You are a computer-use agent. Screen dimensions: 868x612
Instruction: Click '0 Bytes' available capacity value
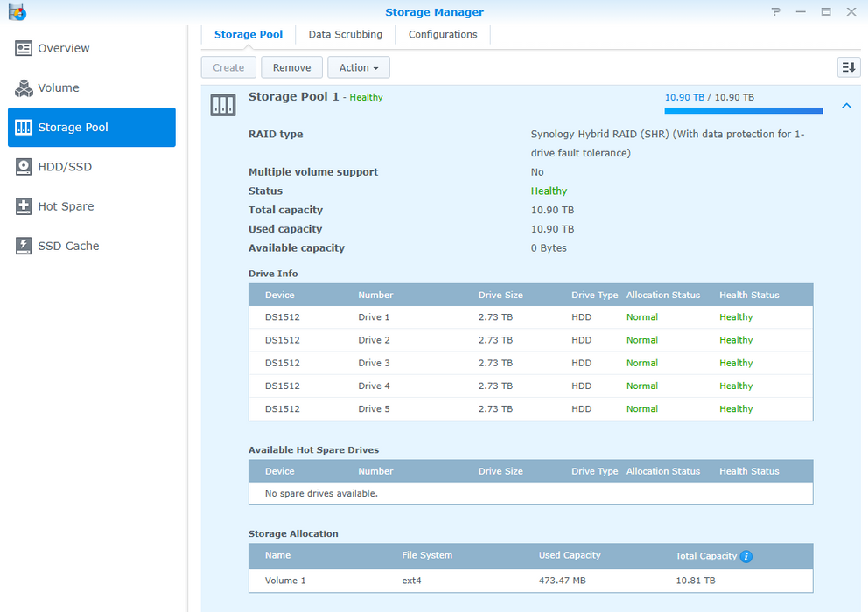click(549, 248)
